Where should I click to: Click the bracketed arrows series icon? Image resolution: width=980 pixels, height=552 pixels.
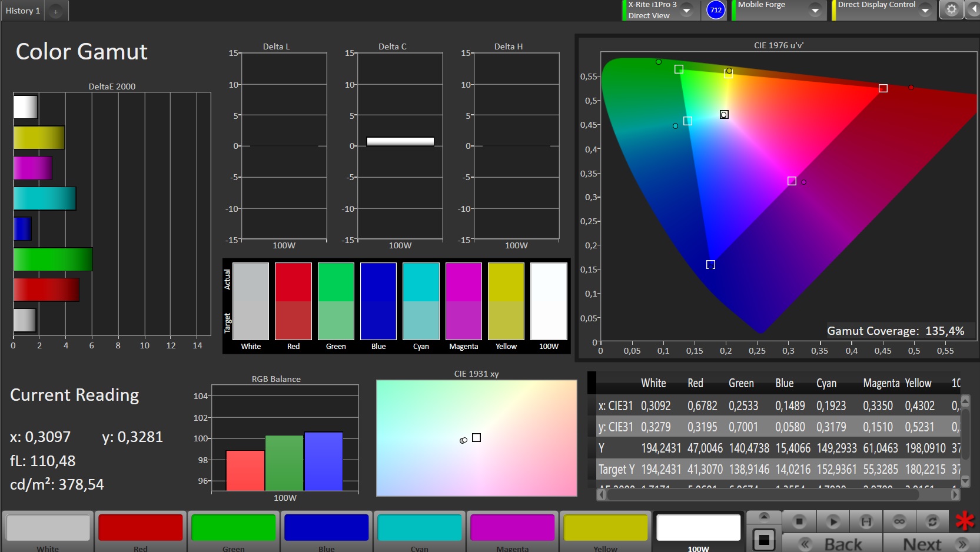(866, 521)
